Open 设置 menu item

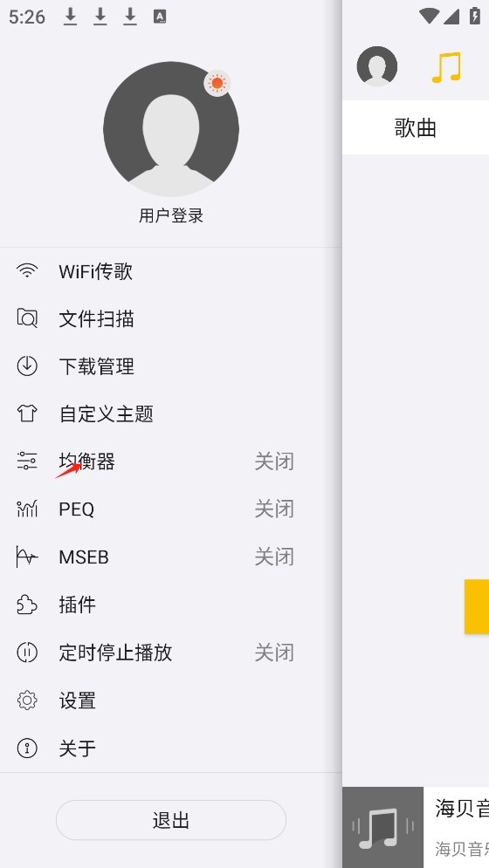(171, 701)
